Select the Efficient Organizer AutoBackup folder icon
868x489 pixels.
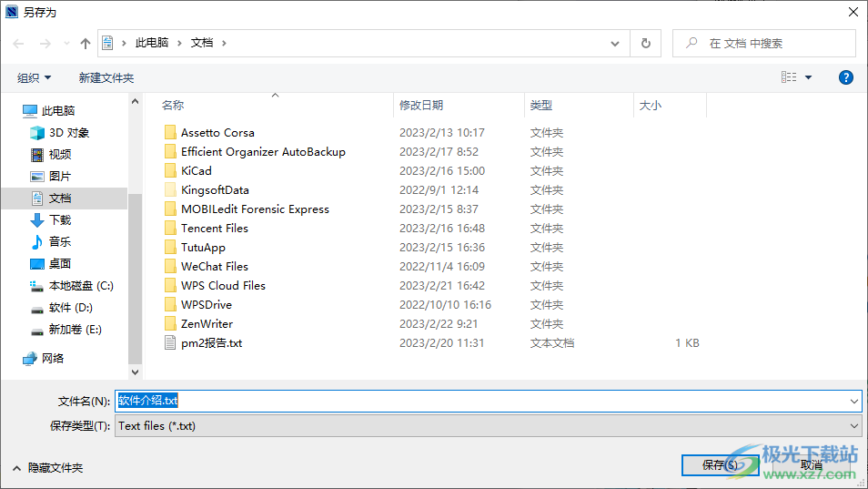point(170,152)
